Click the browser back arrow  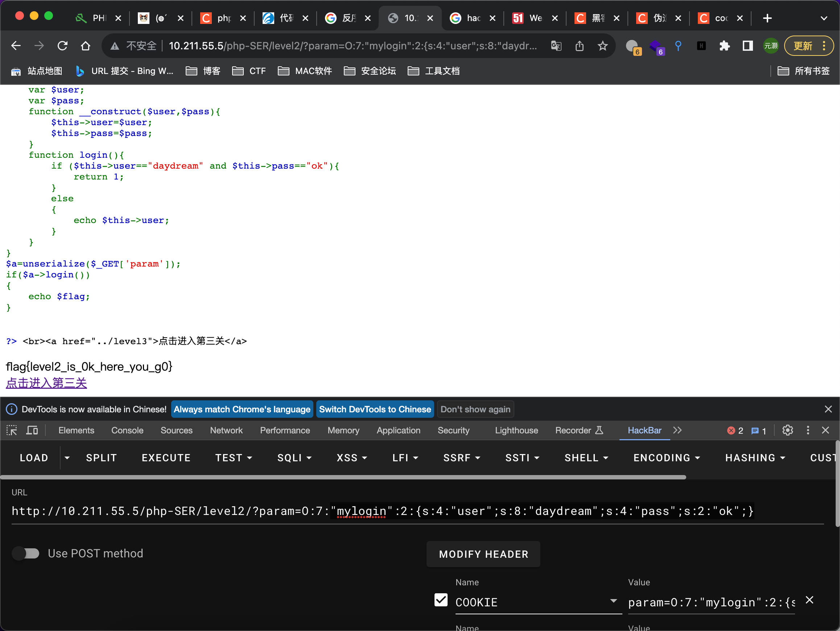coord(16,46)
